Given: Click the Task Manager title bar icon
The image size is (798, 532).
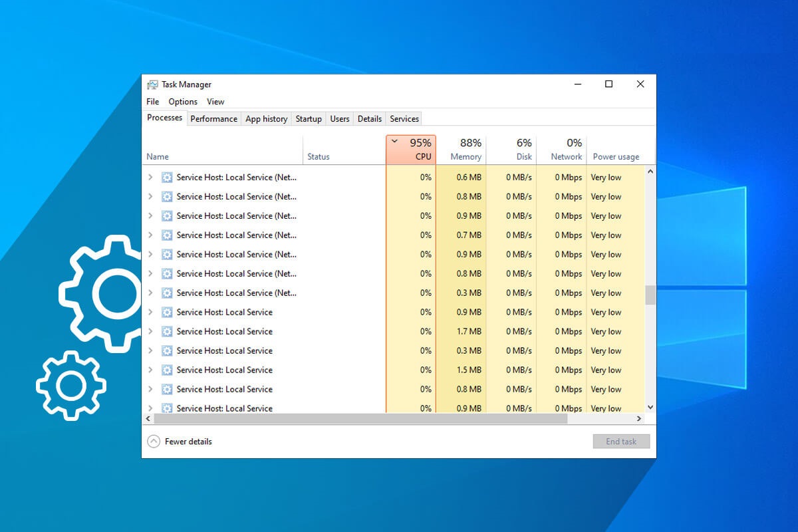Looking at the screenshot, I should pos(153,84).
